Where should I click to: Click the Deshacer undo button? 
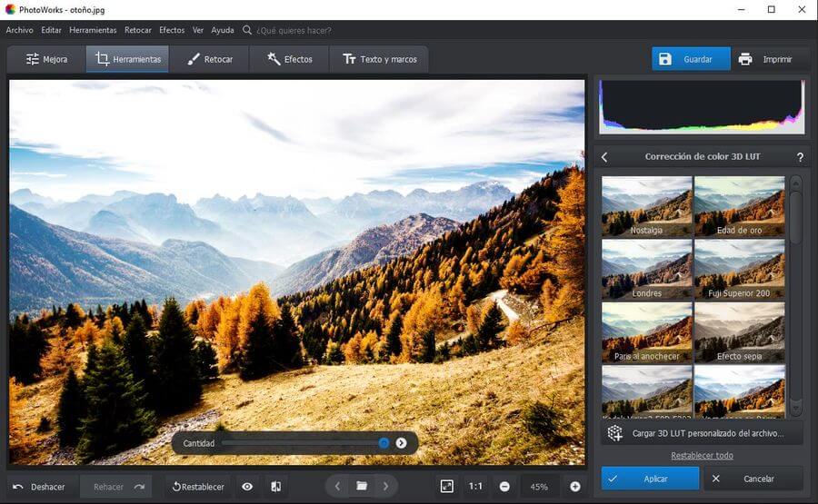pos(40,487)
